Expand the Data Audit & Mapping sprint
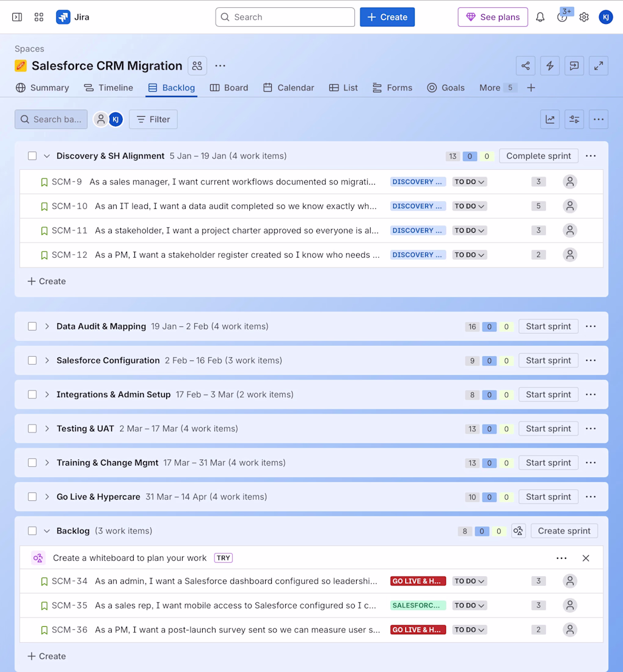This screenshot has height=672, width=623. (46, 326)
